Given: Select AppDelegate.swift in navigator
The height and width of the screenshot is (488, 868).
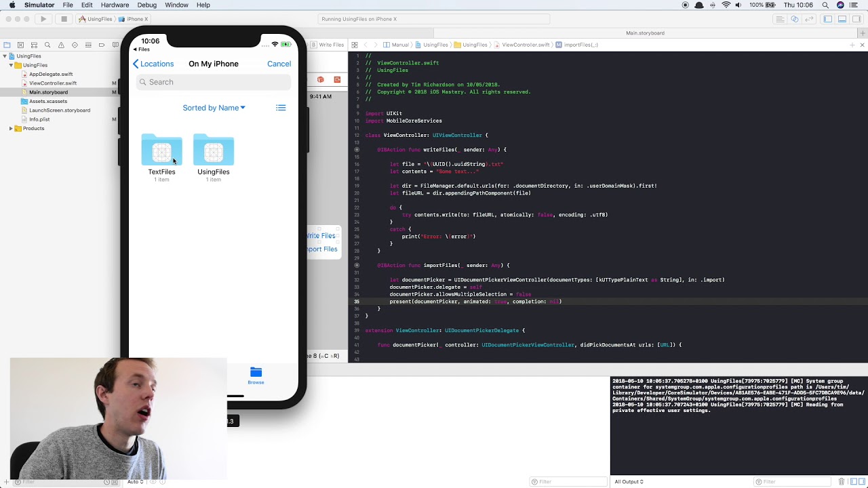Looking at the screenshot, I should point(51,74).
